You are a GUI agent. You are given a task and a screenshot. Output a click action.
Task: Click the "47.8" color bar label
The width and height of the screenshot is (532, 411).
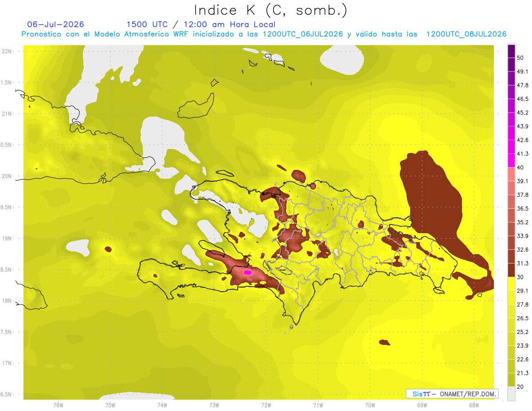click(x=523, y=85)
